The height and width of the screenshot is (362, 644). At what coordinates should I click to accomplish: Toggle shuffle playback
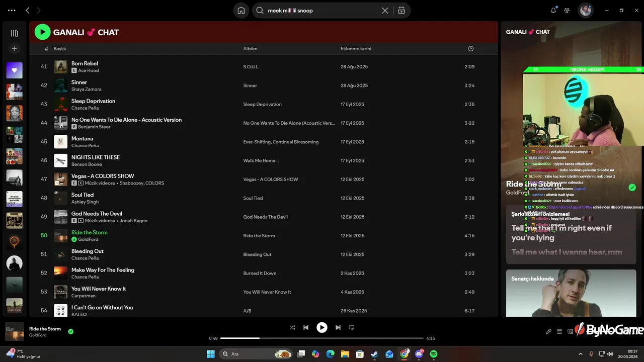(292, 327)
